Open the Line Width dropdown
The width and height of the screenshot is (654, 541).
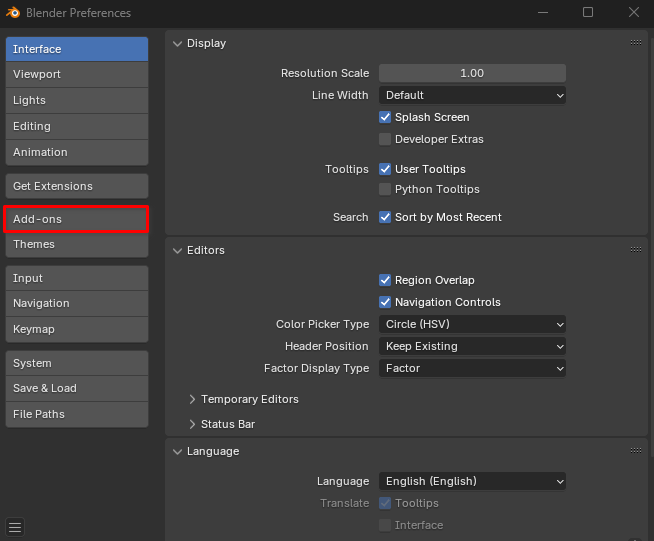coord(472,96)
